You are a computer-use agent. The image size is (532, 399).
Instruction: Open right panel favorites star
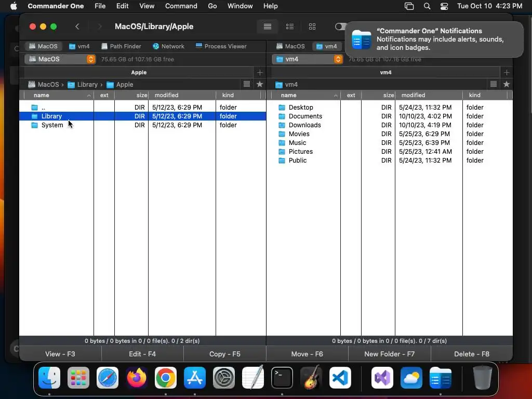coord(506,84)
